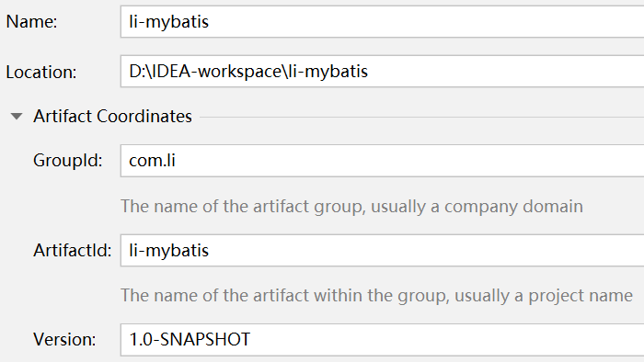Select the 'ArtifactId:' field label
Screen dimensions: 644x362
73,251
